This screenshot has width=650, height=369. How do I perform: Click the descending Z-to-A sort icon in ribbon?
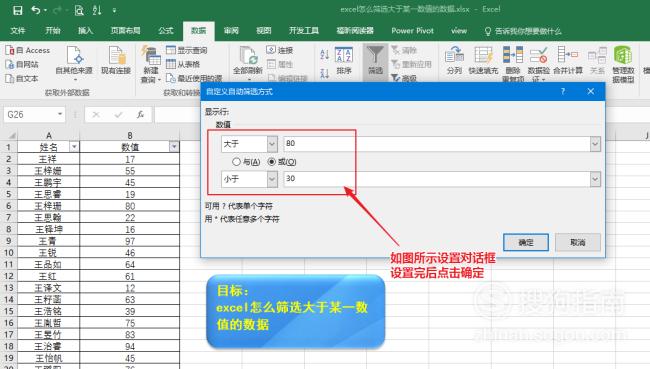point(325,73)
